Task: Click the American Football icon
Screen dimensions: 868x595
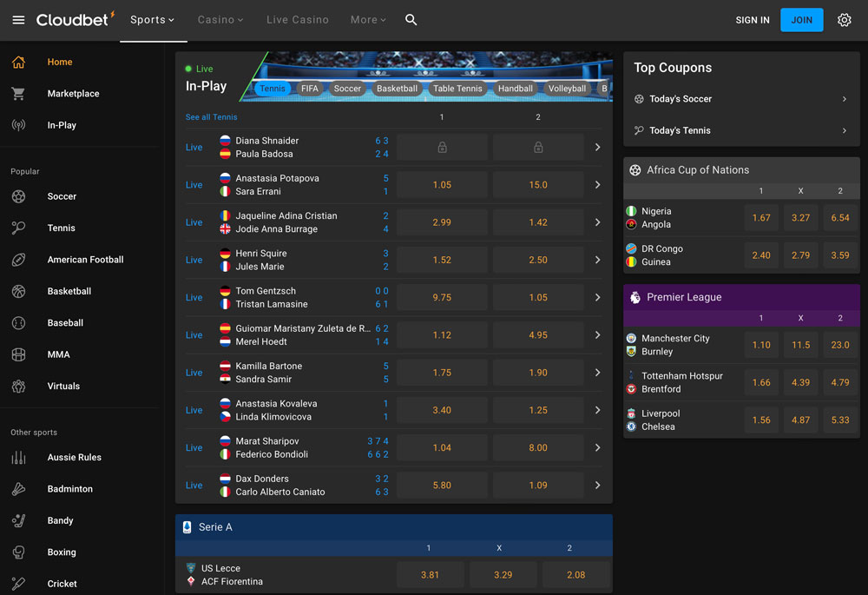Action: pyautogui.click(x=18, y=259)
